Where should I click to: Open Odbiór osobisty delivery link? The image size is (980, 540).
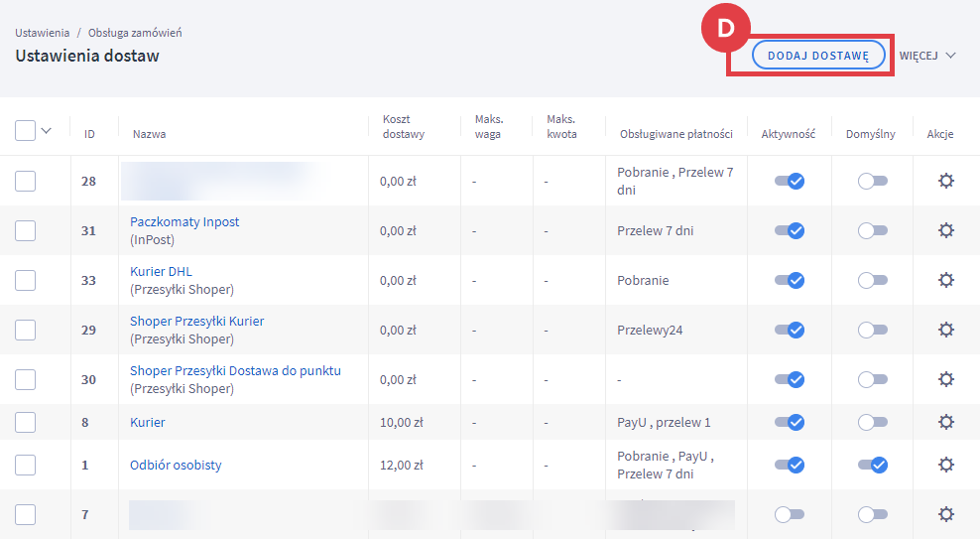coord(176,465)
